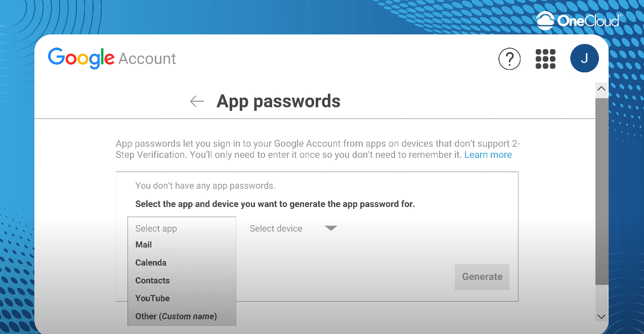Screen dimensions: 644x334
Task: Click the App passwords page heading
Action: coord(278,101)
